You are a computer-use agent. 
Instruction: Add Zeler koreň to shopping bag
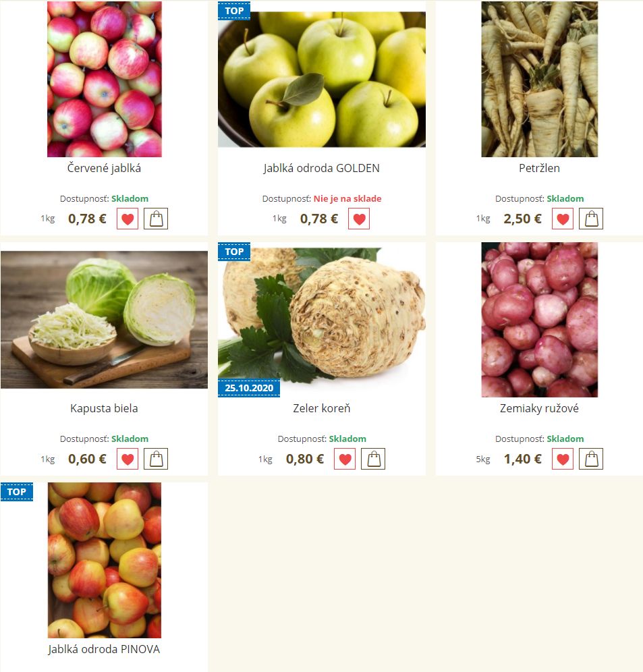[x=373, y=459]
